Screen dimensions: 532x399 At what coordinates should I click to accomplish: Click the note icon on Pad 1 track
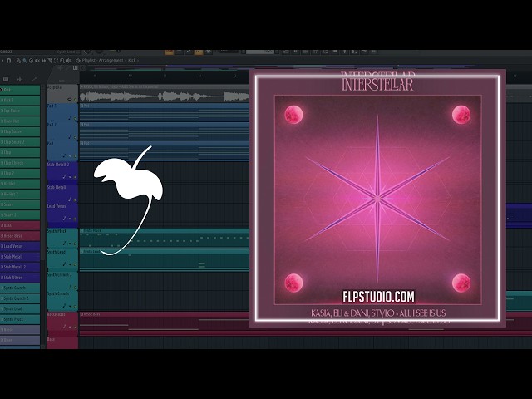tap(70, 118)
